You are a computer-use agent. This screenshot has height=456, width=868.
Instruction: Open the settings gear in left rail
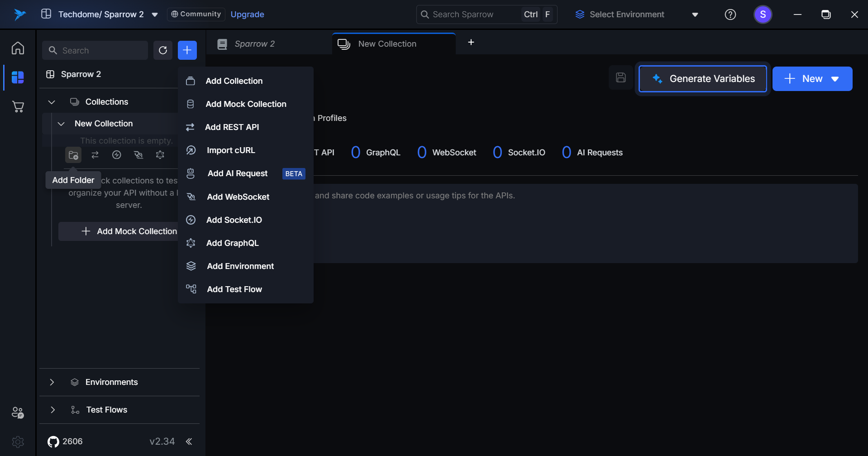(18, 442)
